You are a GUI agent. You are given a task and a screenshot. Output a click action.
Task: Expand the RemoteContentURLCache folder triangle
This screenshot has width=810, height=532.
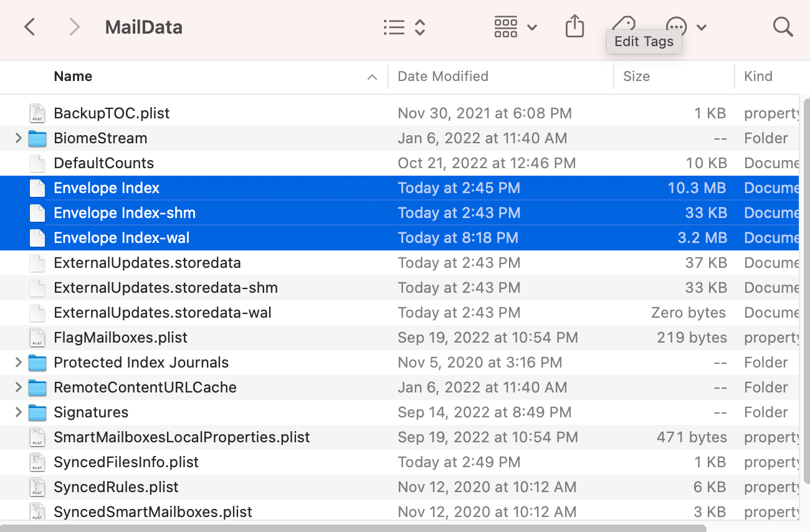pyautogui.click(x=18, y=387)
